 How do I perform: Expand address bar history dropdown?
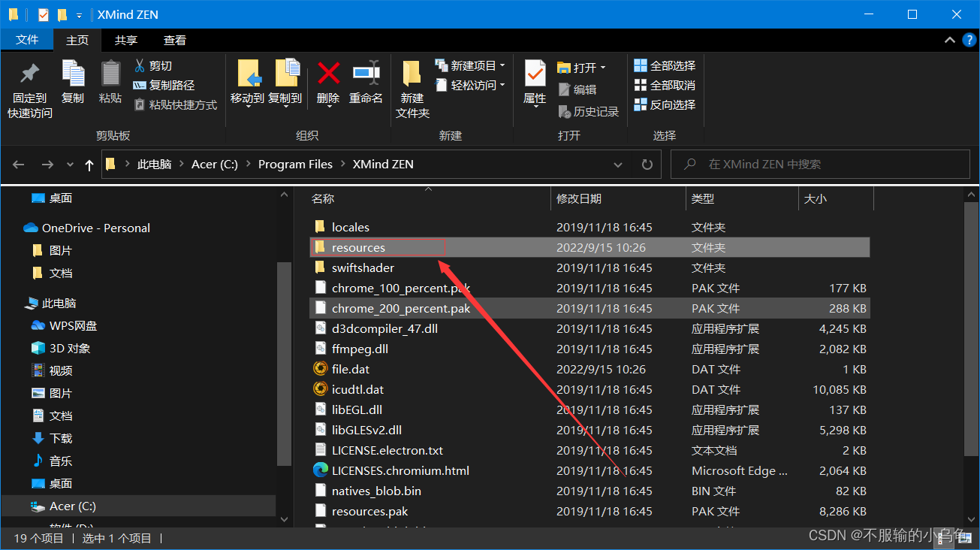618,165
